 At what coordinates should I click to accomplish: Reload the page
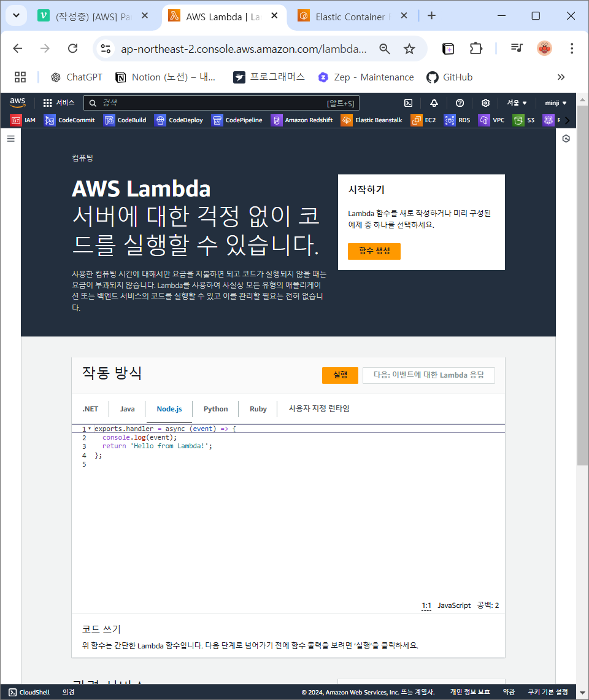pyautogui.click(x=73, y=49)
